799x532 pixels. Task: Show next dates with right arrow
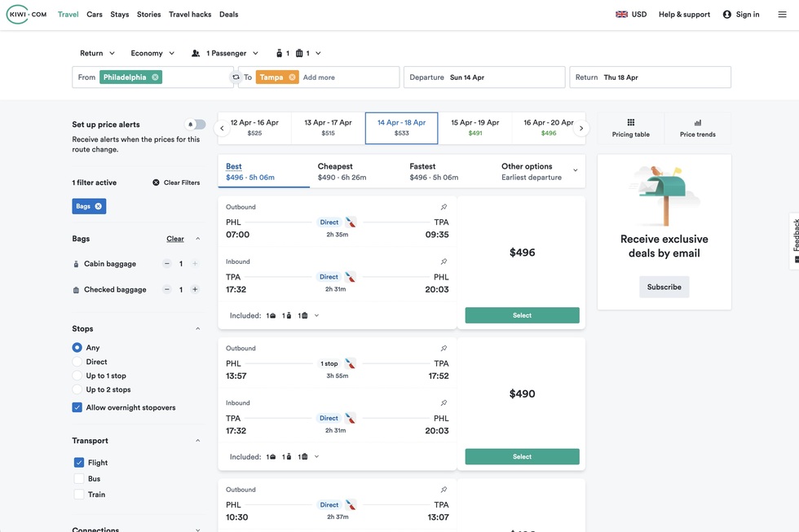581,129
